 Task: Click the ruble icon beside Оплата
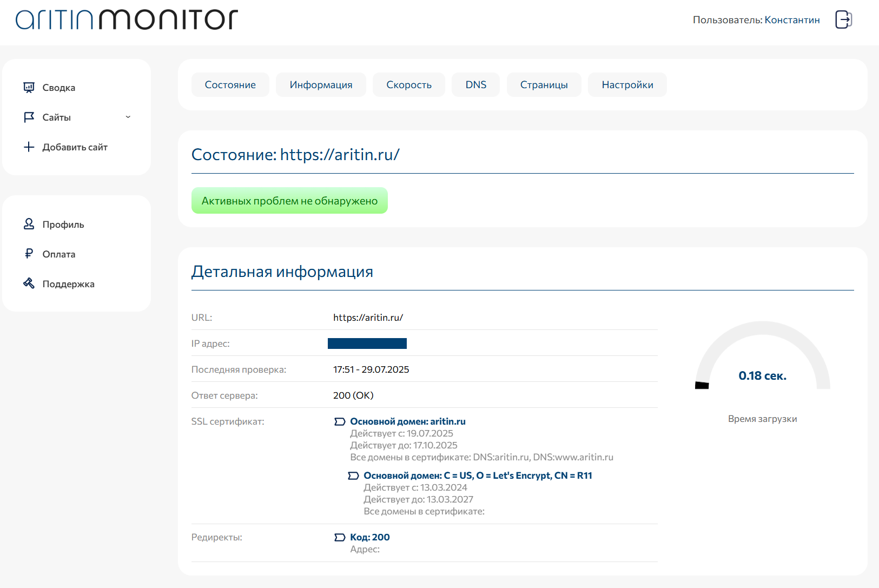[x=29, y=254]
